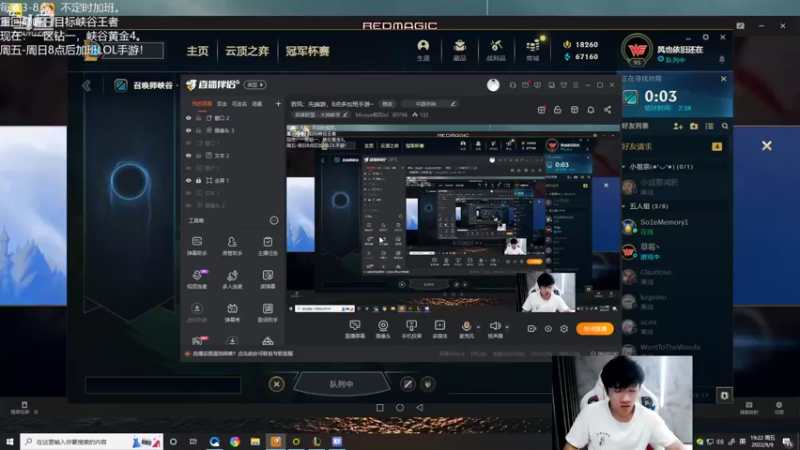Open League client settings gear icon
Image resolution: width=800 pixels, height=450 pixels.
pos(706,37)
